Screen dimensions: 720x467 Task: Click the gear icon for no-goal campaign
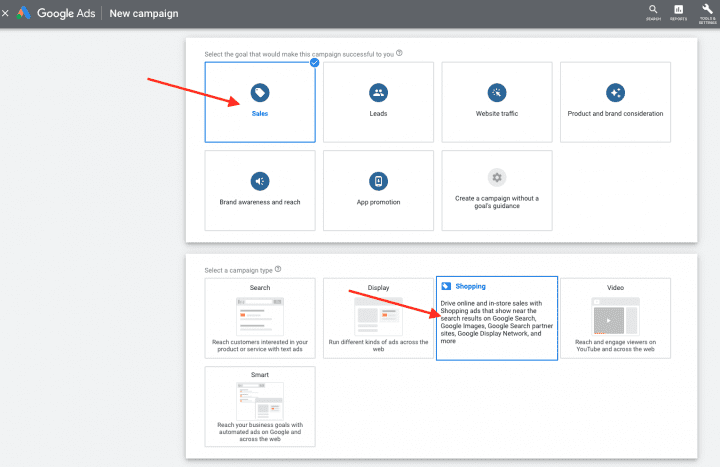[497, 178]
